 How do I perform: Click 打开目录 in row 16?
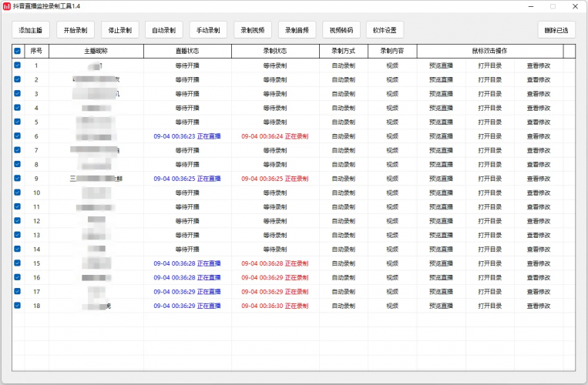(490, 277)
